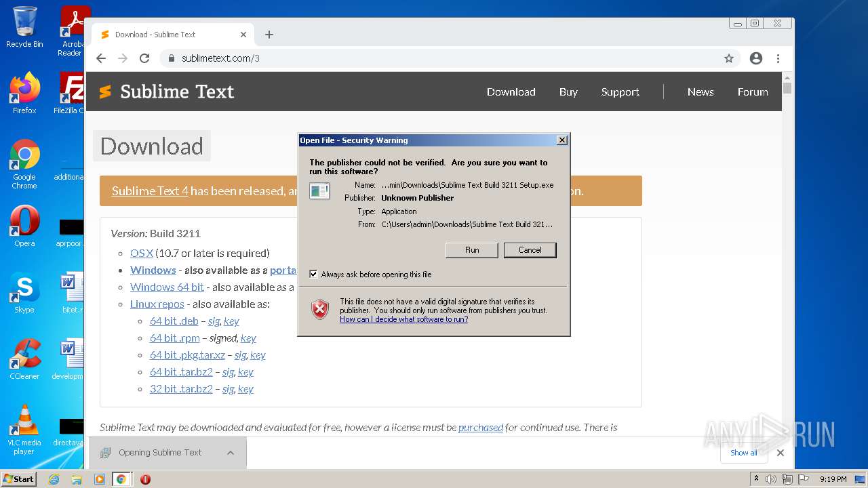Click Windows 64 bit download link
The image size is (868, 488).
167,287
